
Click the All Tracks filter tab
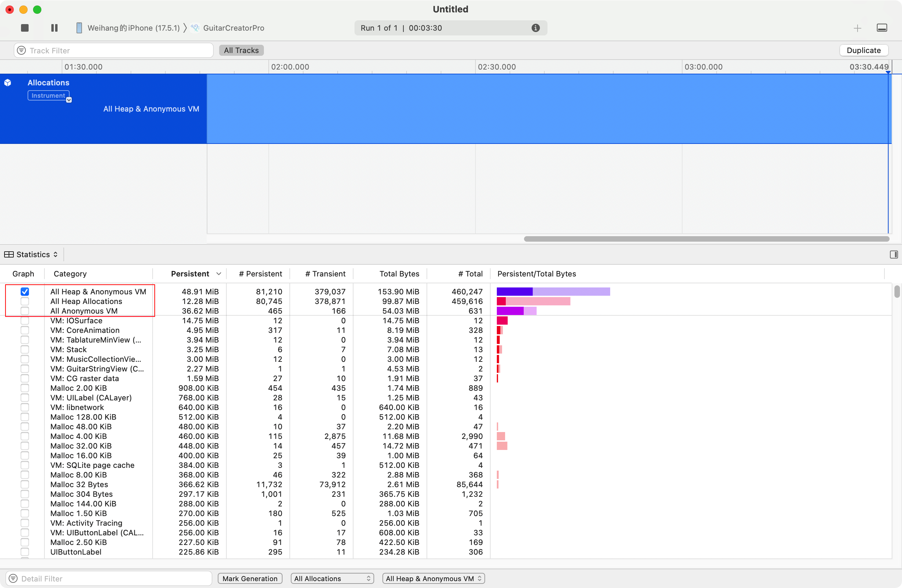242,50
